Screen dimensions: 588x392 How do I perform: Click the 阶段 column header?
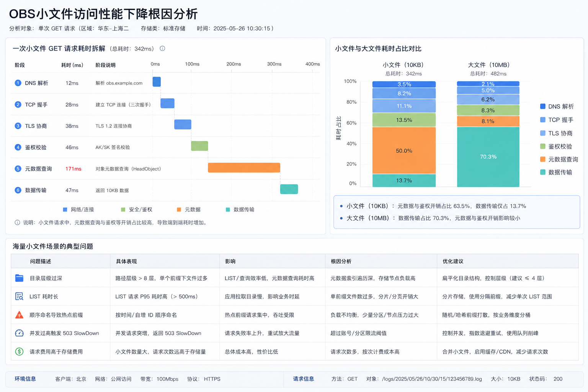pos(20,65)
